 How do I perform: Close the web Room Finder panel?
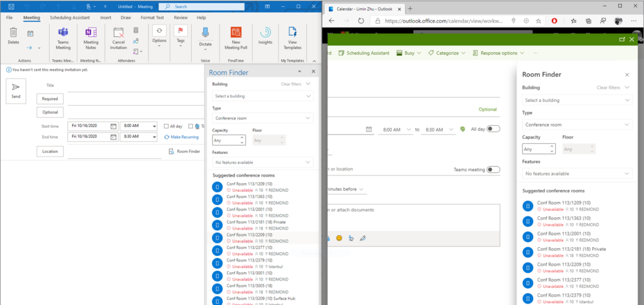627,75
